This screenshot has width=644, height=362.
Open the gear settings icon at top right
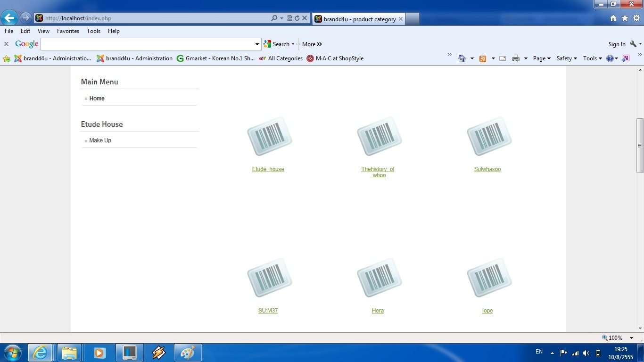pyautogui.click(x=636, y=18)
